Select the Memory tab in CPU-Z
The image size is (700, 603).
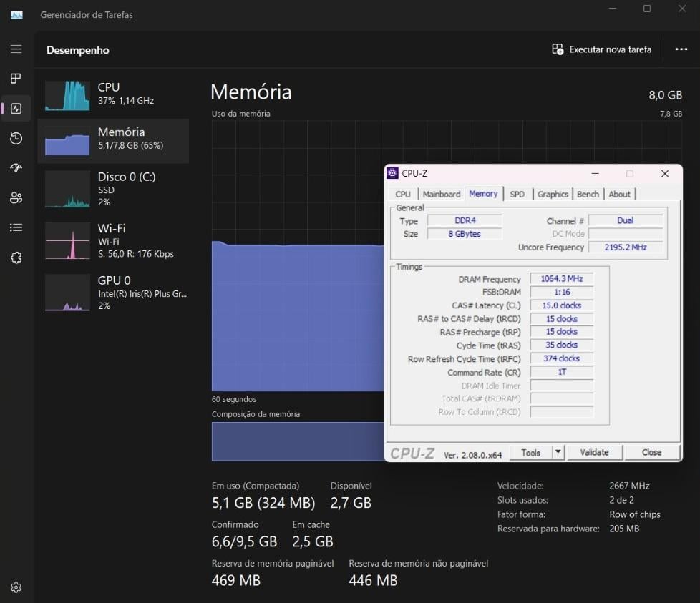click(x=483, y=194)
